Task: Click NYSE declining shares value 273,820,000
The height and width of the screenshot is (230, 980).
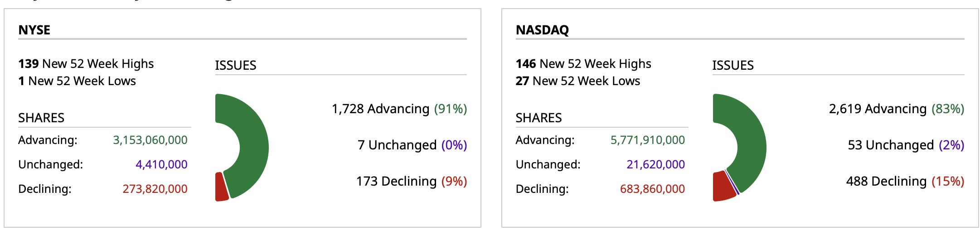Action: click(x=155, y=189)
